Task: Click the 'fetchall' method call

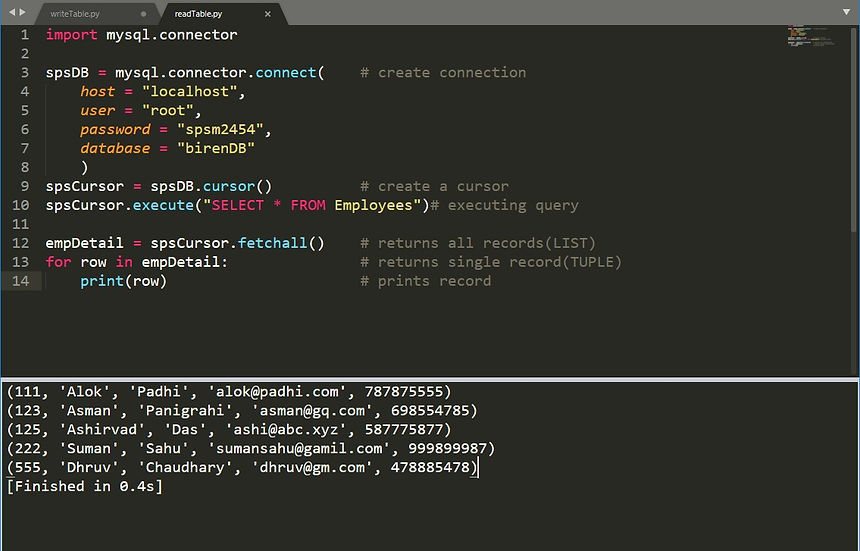Action: tap(273, 243)
